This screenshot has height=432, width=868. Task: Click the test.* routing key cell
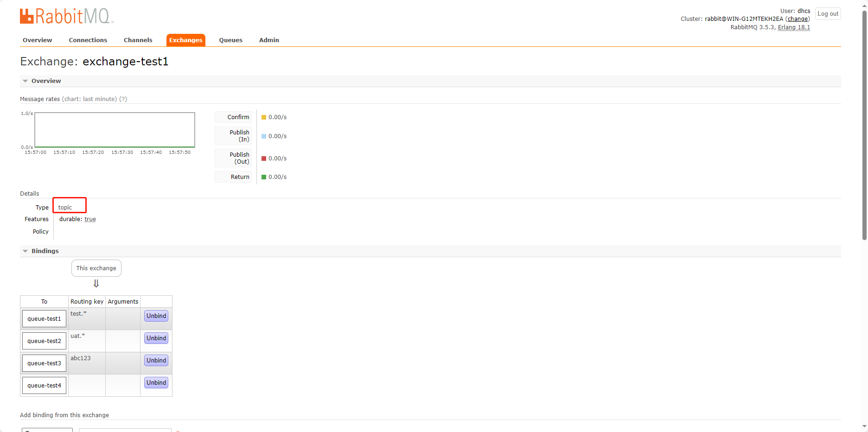click(x=87, y=319)
